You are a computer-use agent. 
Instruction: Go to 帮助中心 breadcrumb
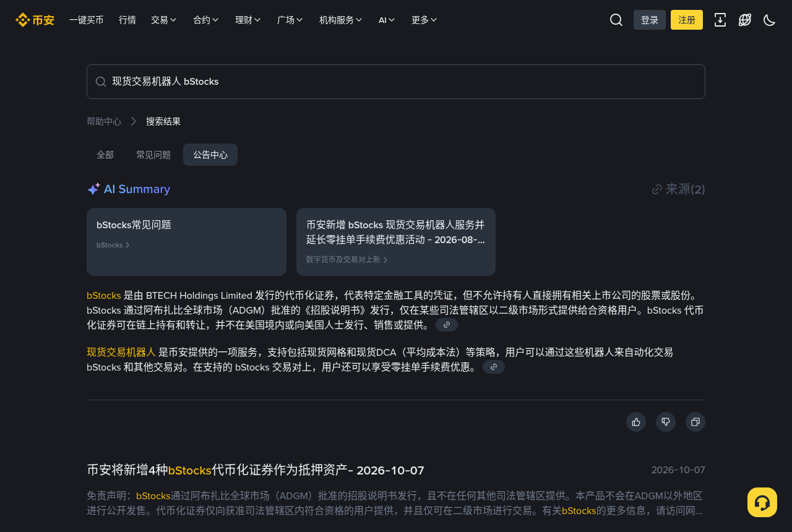104,121
